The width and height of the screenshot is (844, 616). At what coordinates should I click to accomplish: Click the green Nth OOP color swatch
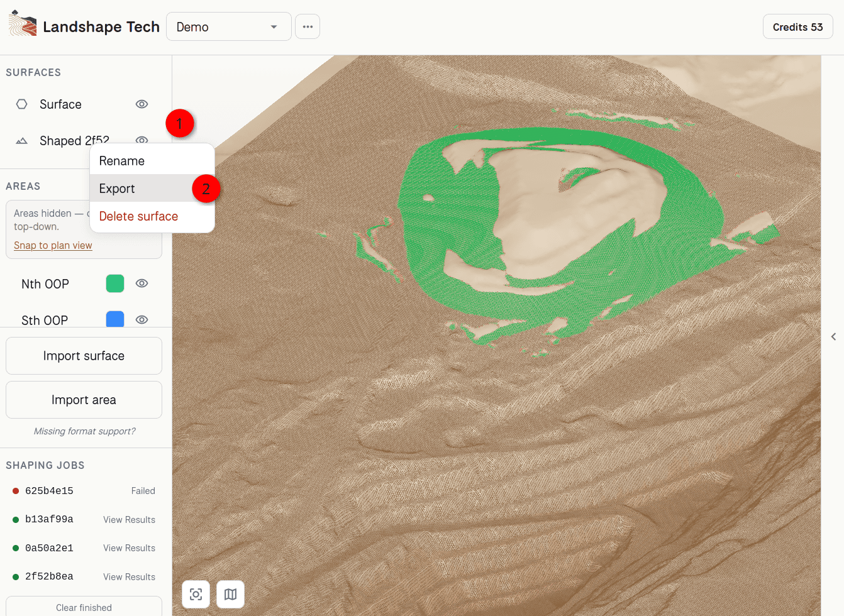(115, 283)
